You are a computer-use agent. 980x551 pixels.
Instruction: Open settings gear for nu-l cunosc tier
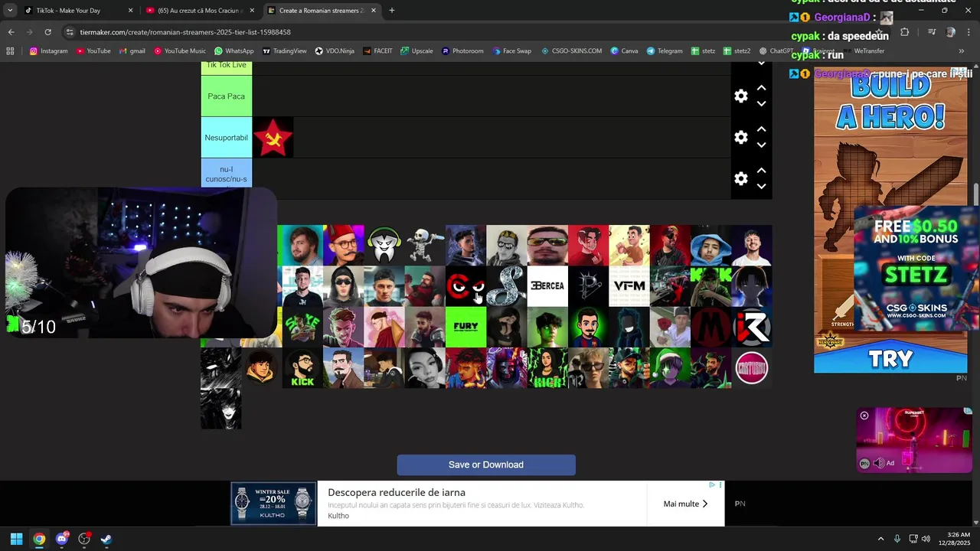coord(740,178)
